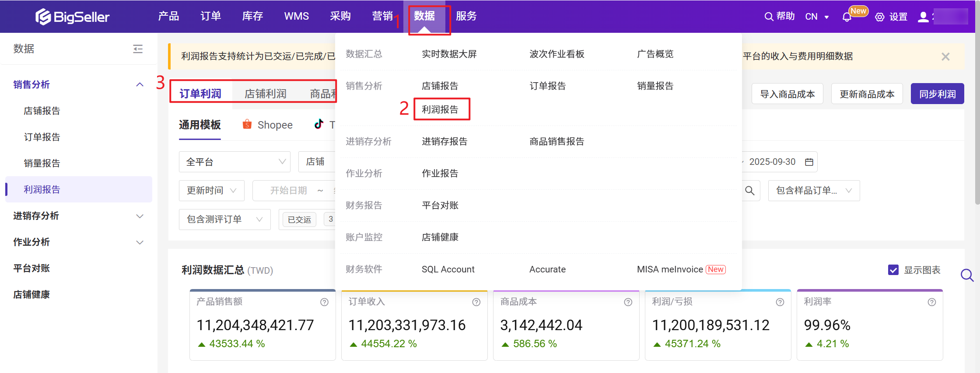
Task: Select 利润报告 in the data menu
Action: point(440,109)
